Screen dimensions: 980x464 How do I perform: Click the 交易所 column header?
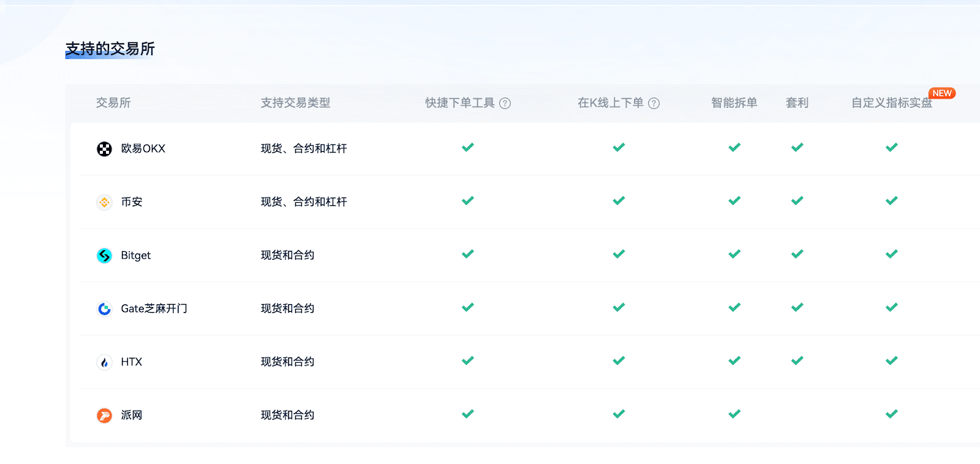point(113,103)
